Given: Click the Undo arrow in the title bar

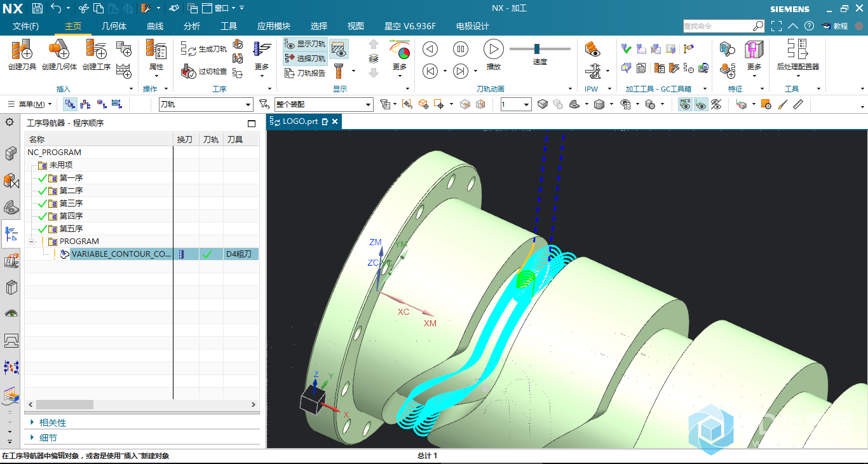Looking at the screenshot, I should 56,8.
